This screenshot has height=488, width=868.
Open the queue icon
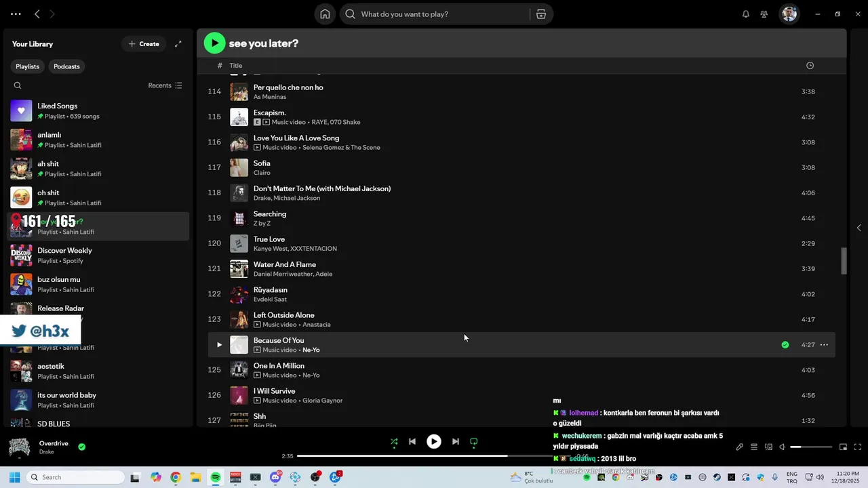pyautogui.click(x=754, y=447)
